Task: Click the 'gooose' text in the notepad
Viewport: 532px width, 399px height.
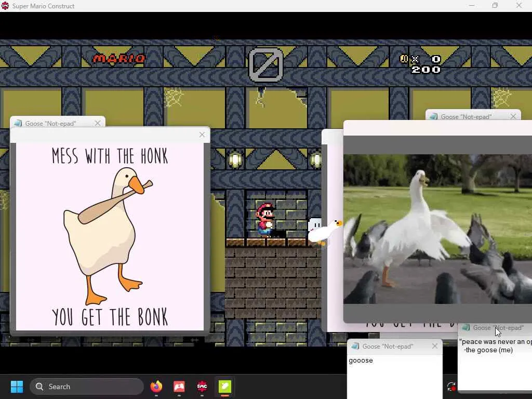Action: [361, 361]
